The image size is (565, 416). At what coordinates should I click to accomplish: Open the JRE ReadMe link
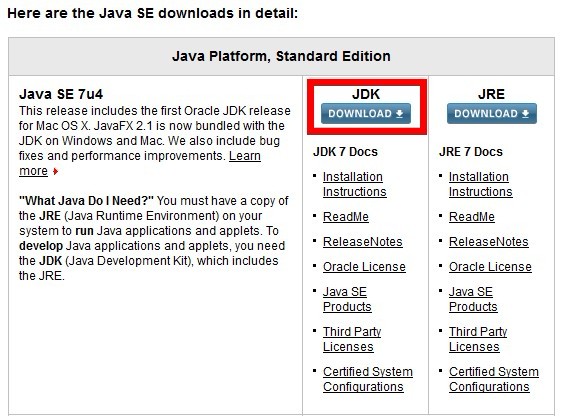472,217
